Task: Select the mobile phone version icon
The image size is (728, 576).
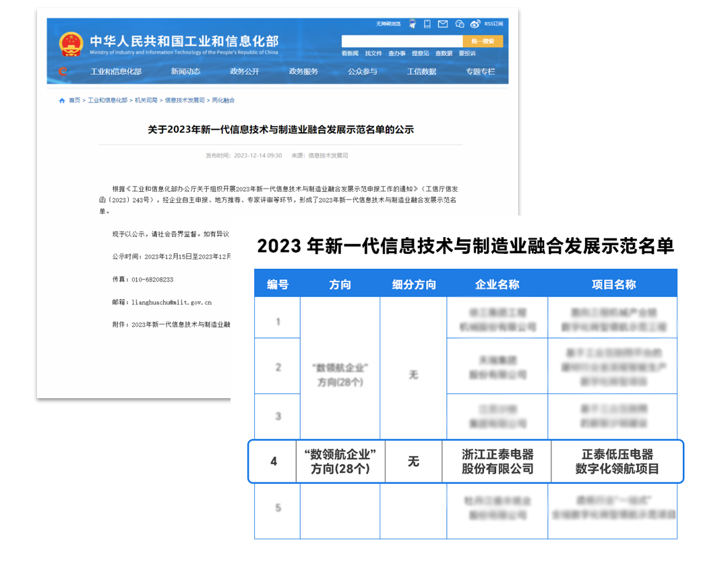Action: pos(427,23)
